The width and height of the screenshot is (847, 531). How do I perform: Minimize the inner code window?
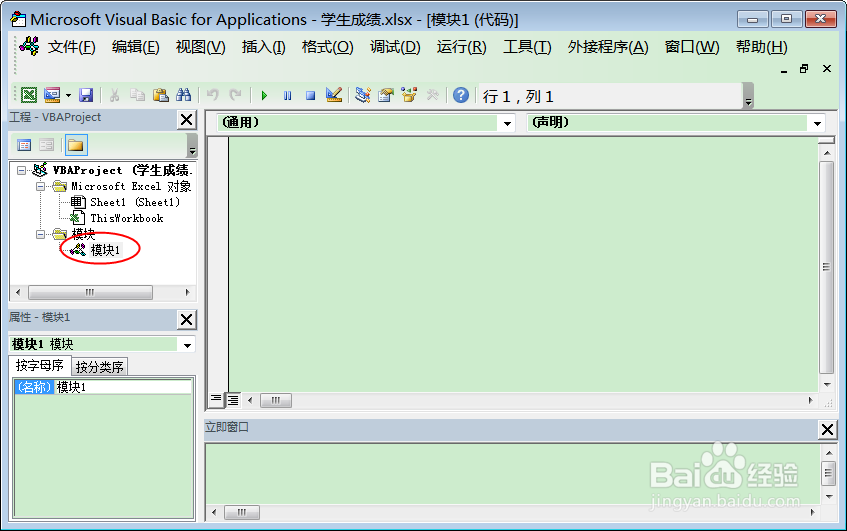(784, 69)
